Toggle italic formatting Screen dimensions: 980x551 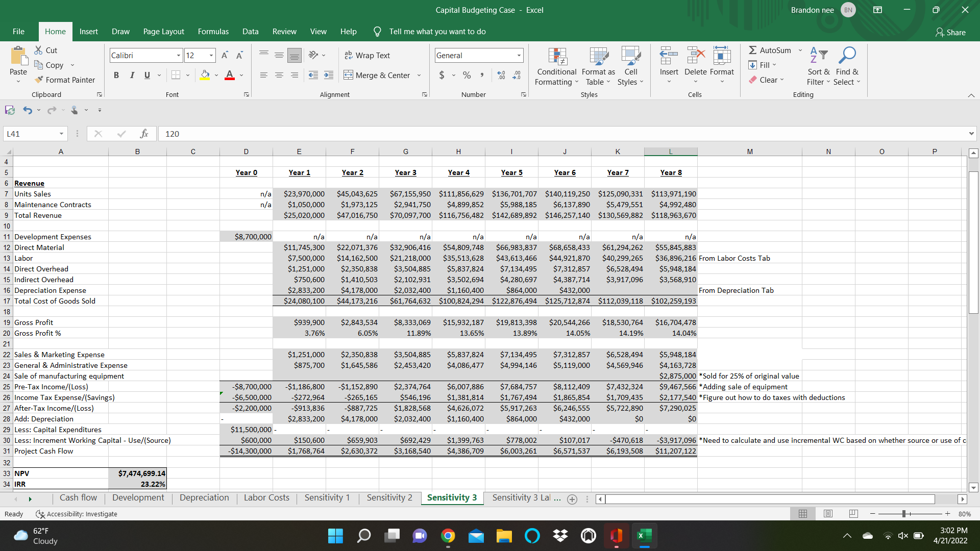point(132,75)
